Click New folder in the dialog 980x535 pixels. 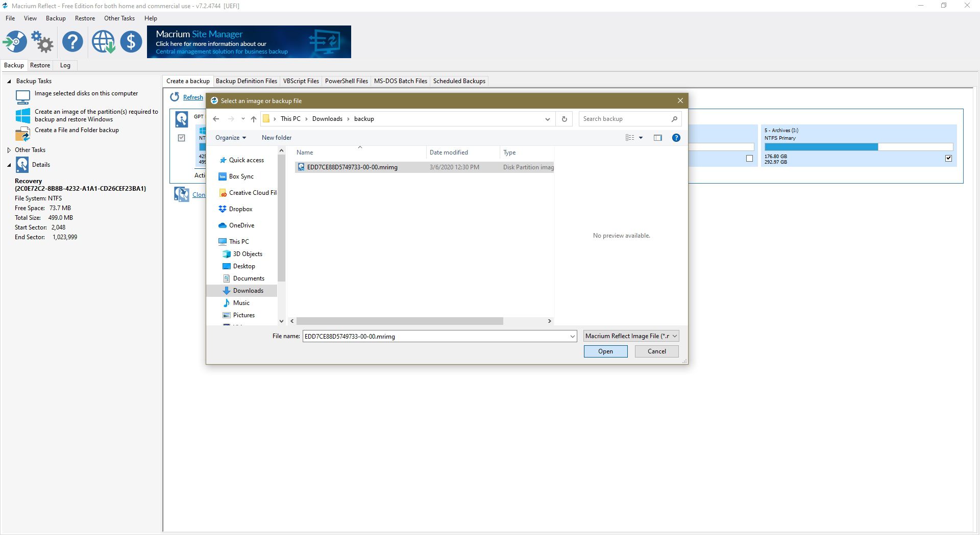tap(277, 138)
